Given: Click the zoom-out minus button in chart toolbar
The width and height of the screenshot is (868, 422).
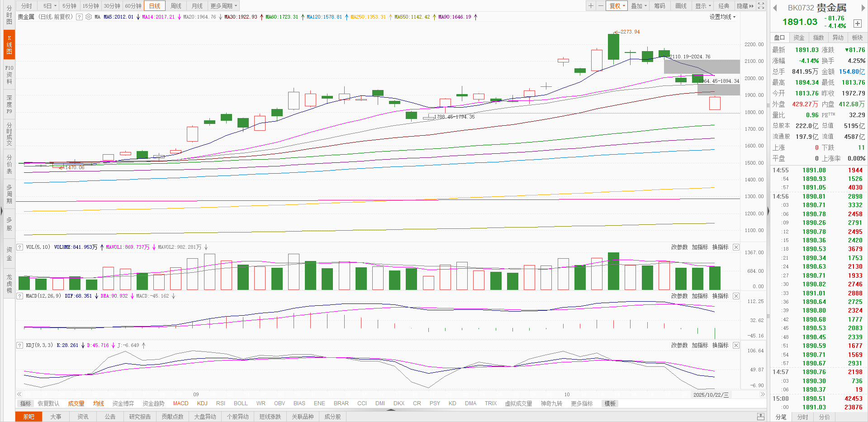Looking at the screenshot, I should point(600,6).
